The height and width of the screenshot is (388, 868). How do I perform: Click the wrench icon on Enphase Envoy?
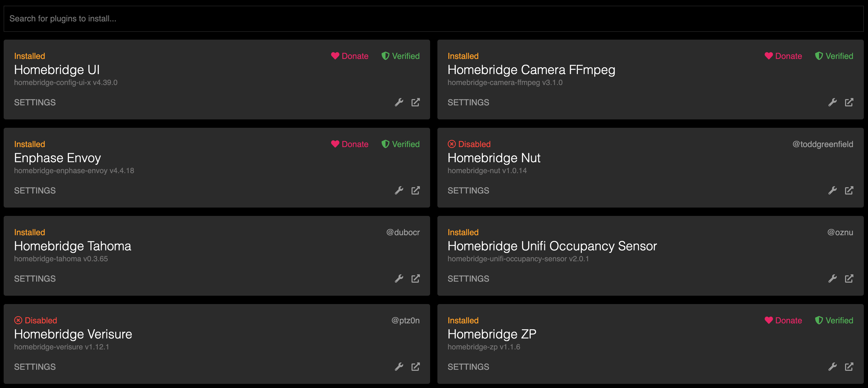click(399, 190)
